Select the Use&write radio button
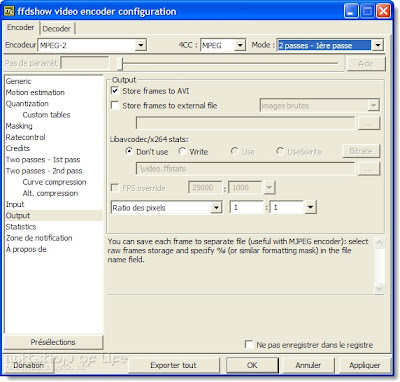This screenshot has width=400, height=382. (280, 151)
